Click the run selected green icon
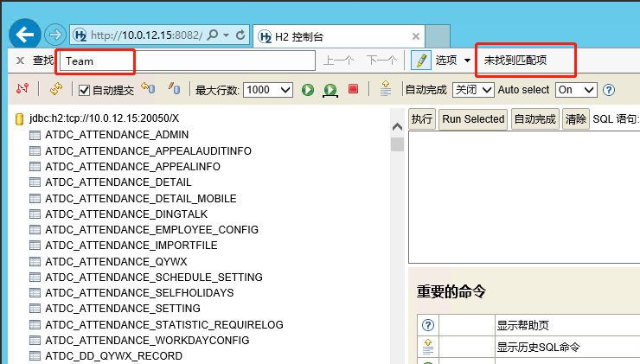Screen dimensions: 640x364 pos(330,90)
